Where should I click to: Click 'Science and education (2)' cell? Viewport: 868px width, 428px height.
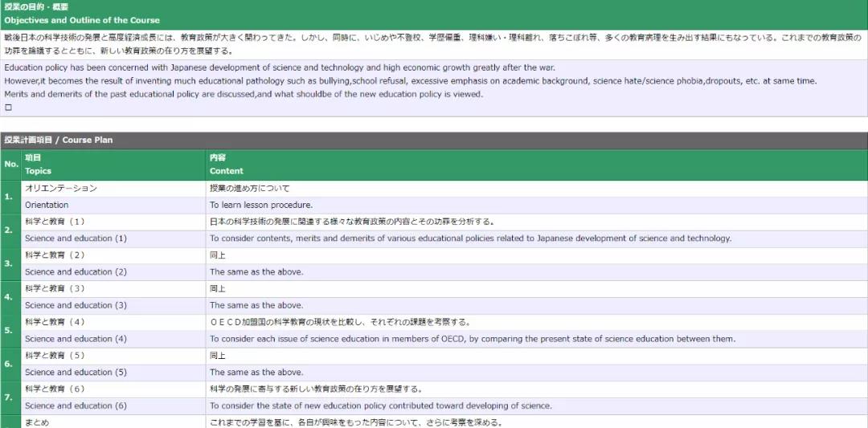[113, 272]
